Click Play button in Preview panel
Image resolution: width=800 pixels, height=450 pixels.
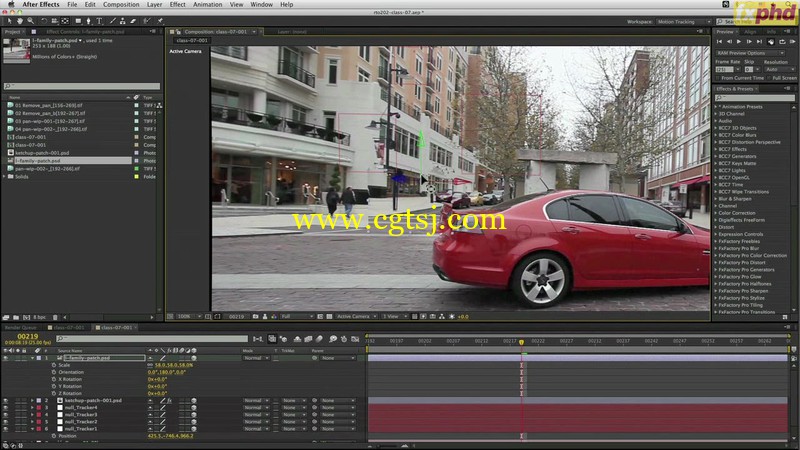(739, 42)
